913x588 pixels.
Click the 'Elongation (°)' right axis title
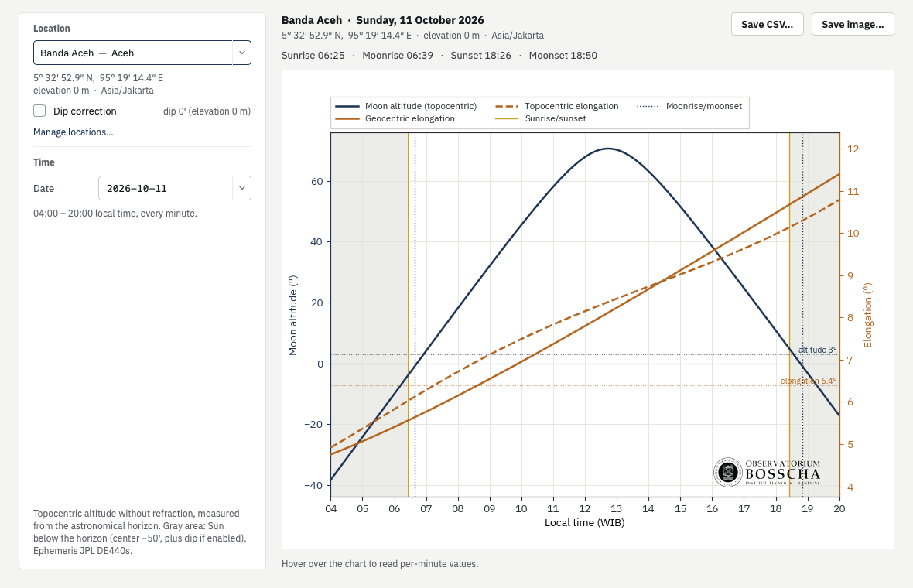pos(868,316)
